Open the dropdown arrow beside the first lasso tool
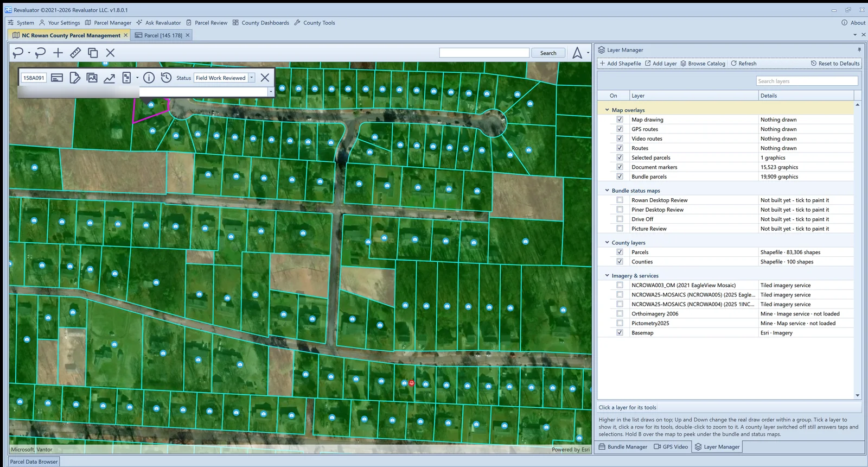This screenshot has height=467, width=868. pos(29,53)
